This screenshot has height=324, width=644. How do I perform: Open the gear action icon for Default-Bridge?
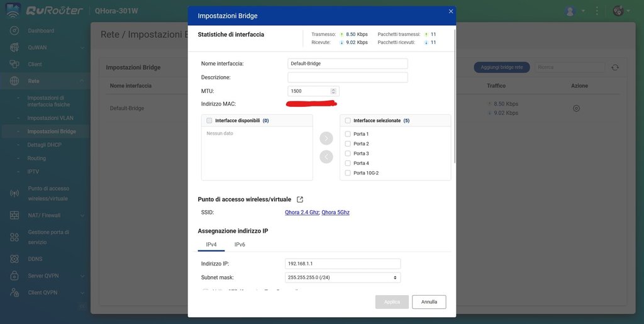tap(576, 108)
